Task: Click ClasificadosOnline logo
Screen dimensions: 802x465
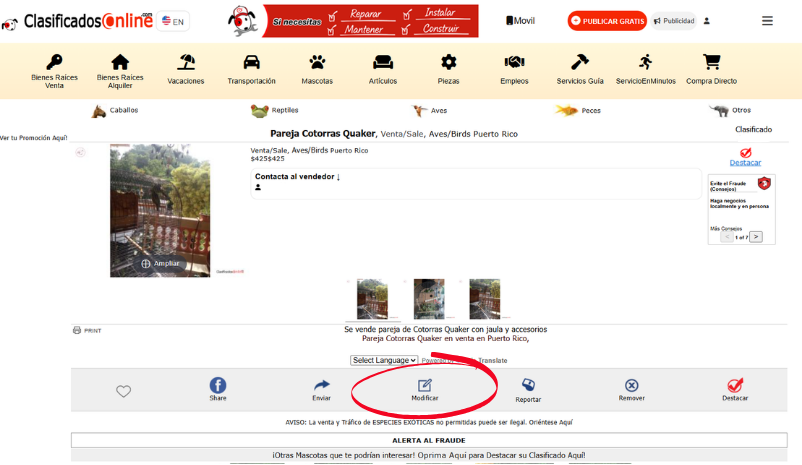Action: click(88, 21)
